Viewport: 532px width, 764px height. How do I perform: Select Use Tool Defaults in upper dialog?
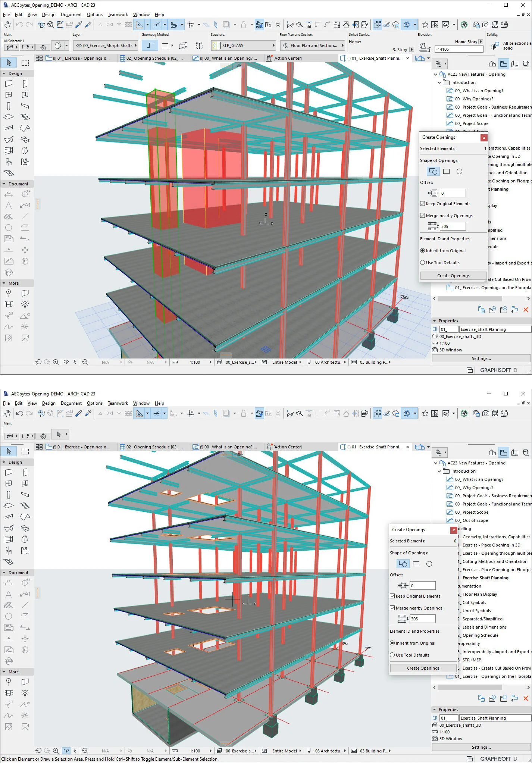tap(423, 263)
